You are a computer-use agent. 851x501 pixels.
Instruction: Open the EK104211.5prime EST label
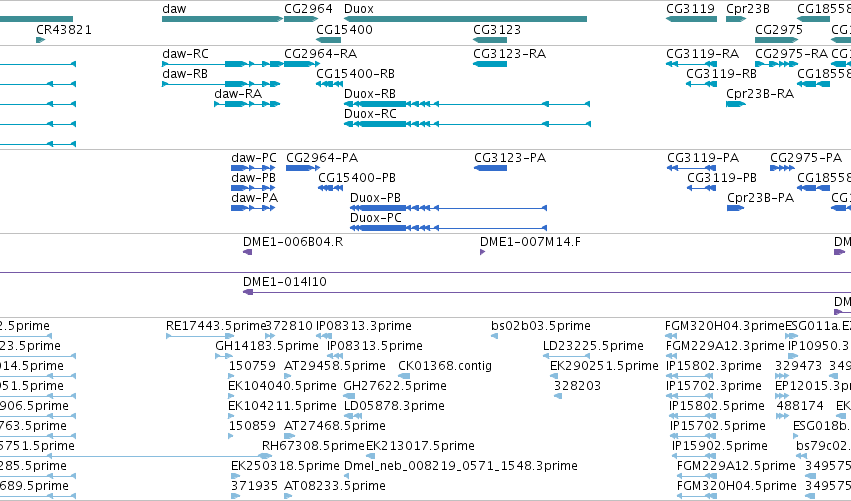[x=282, y=407]
